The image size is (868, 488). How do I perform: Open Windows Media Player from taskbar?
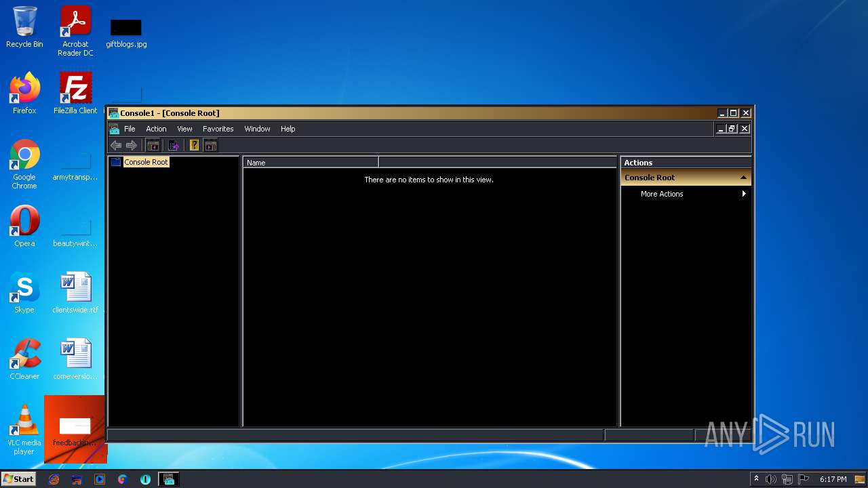click(x=100, y=479)
